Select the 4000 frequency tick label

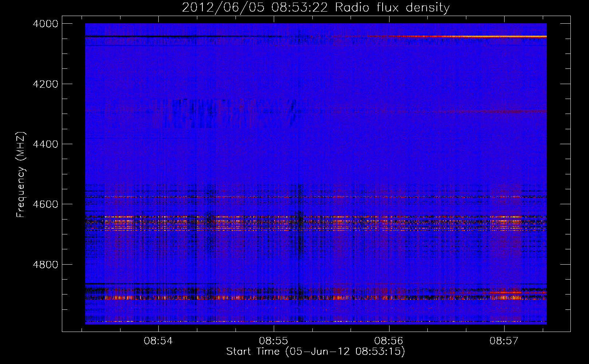pos(46,24)
